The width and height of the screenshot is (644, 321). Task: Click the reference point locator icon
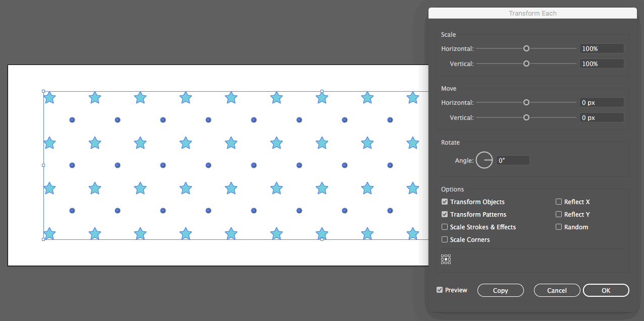tap(446, 260)
